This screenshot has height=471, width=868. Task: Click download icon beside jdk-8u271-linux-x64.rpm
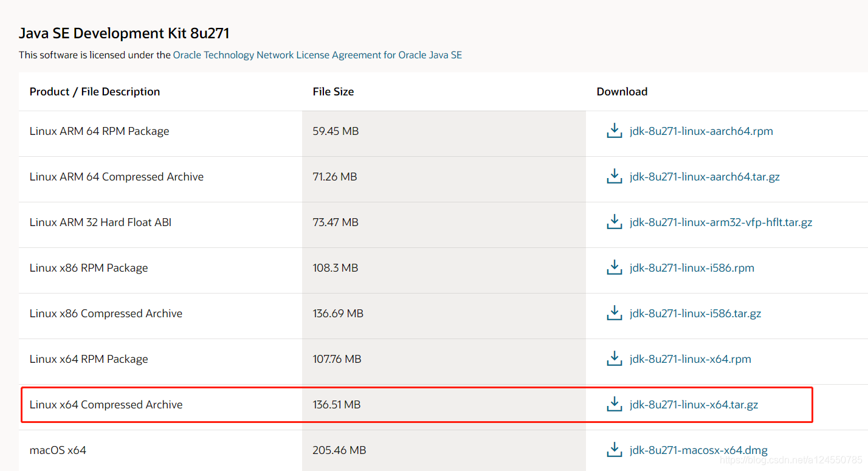click(x=615, y=359)
